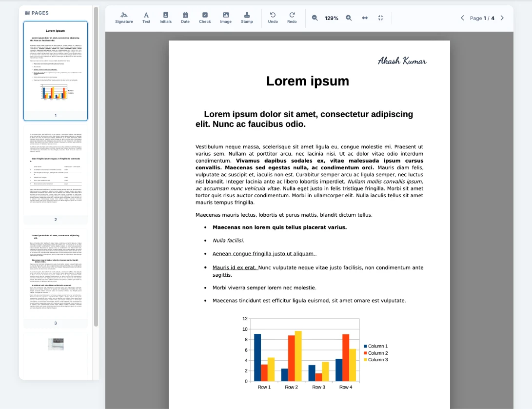Go to the previous page
This screenshot has width=532, height=409.
462,18
